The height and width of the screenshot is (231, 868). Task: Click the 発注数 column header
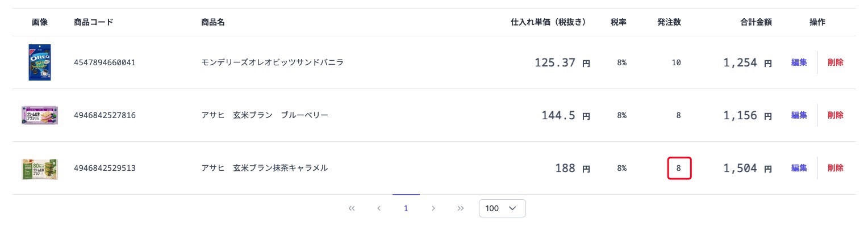coord(669,22)
